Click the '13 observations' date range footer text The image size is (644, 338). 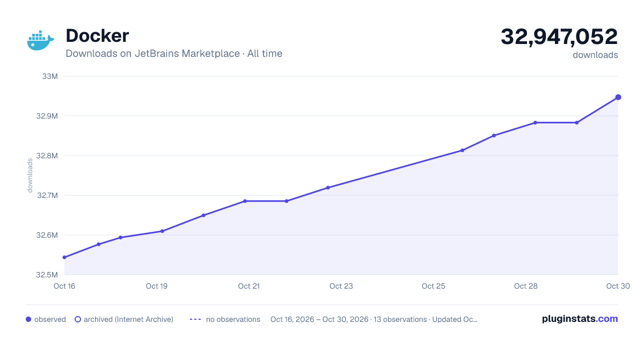[374, 319]
